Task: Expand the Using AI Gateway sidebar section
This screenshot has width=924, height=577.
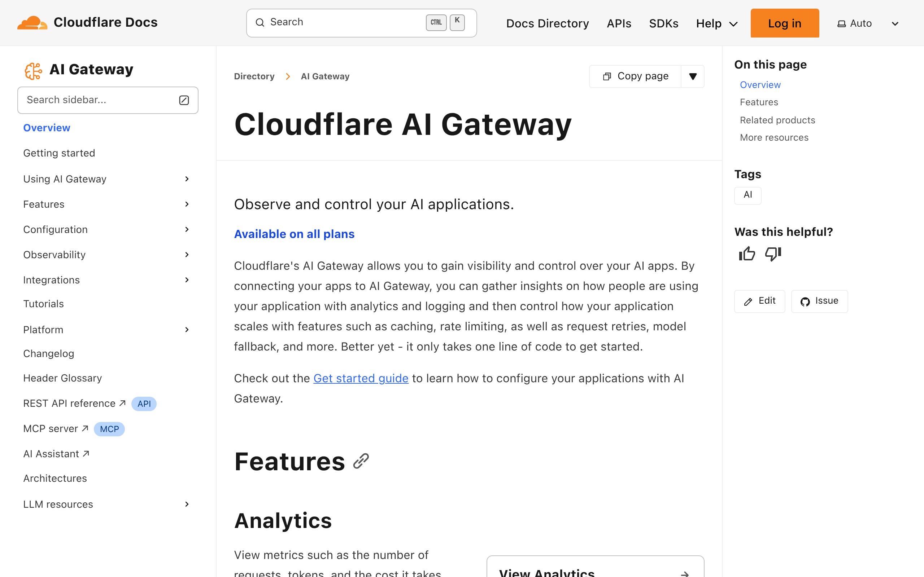Action: [x=187, y=179]
